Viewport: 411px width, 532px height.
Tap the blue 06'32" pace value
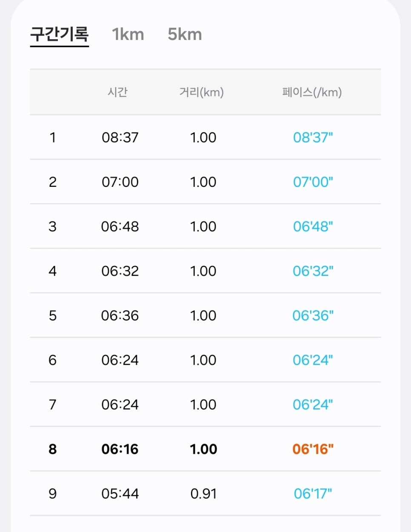tap(313, 271)
